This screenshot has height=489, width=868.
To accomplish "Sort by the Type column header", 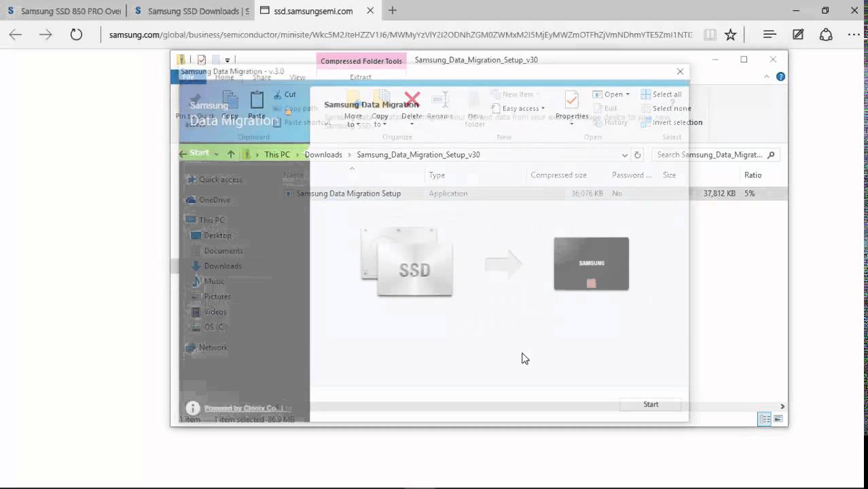I will pos(437,175).
